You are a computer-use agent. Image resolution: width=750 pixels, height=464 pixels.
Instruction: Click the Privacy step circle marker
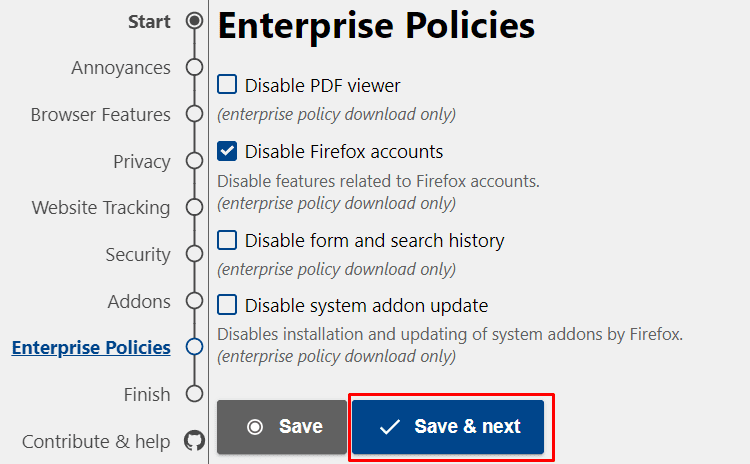click(x=195, y=161)
